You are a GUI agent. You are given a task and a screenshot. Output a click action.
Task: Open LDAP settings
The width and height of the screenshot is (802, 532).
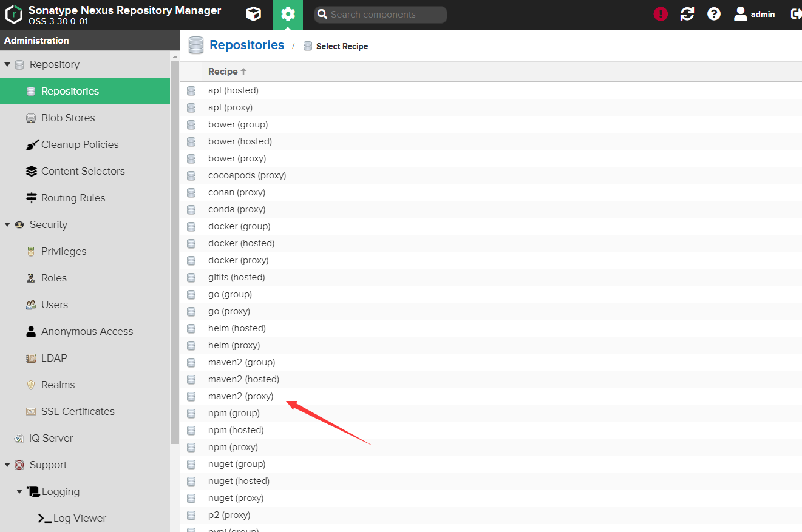point(85,358)
